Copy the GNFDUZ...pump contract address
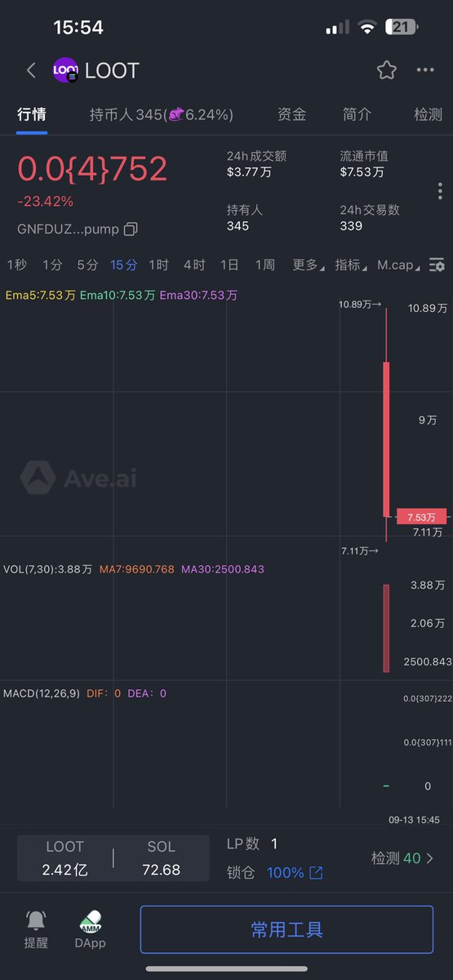 tap(131, 229)
